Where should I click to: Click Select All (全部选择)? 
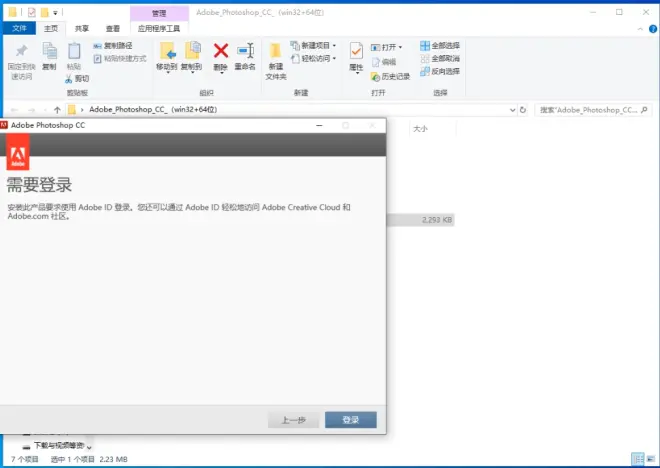point(440,45)
